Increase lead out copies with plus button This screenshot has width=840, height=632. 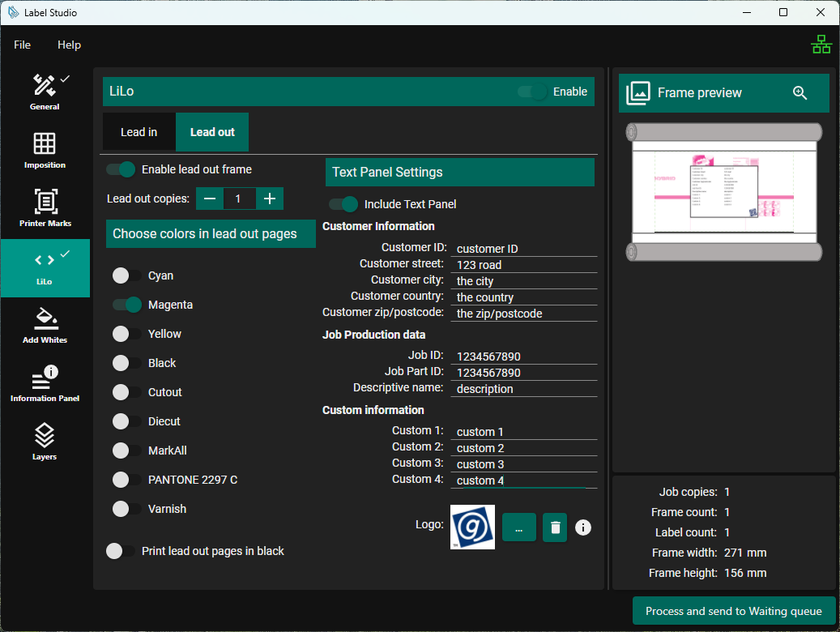click(x=270, y=199)
